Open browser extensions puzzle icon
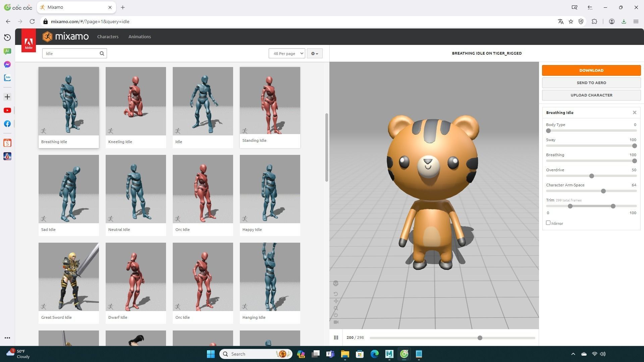644x362 pixels. 594,21
